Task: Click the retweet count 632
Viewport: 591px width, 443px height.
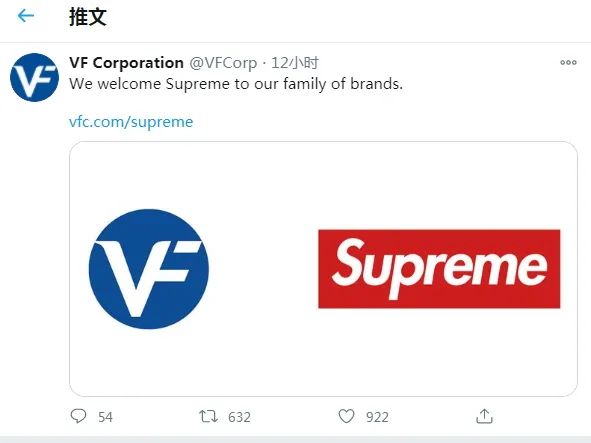Action: tap(239, 417)
